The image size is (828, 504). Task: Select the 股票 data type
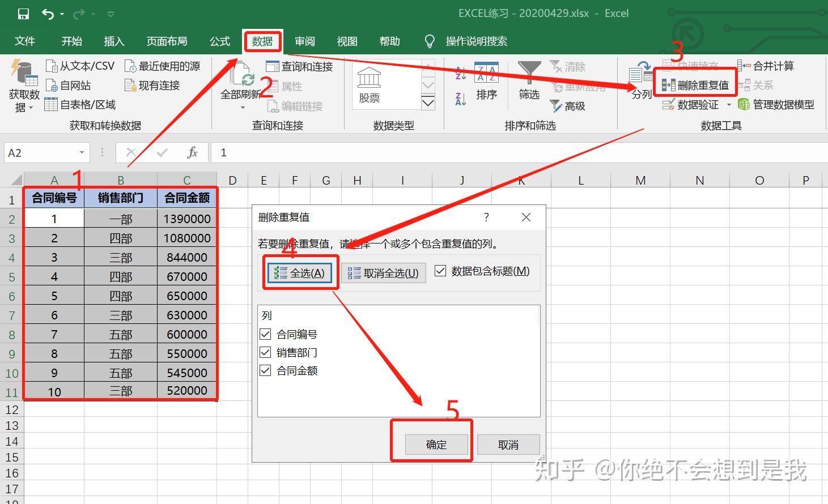click(370, 86)
